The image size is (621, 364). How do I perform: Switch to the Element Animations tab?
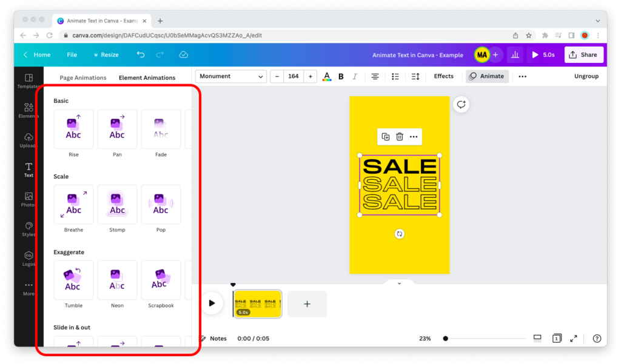(x=147, y=78)
